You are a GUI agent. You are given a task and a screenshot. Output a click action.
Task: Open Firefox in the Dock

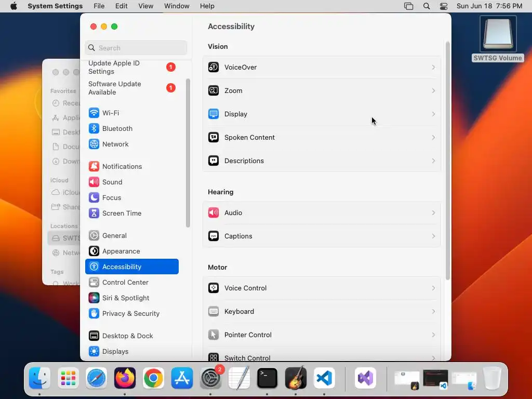click(x=125, y=378)
